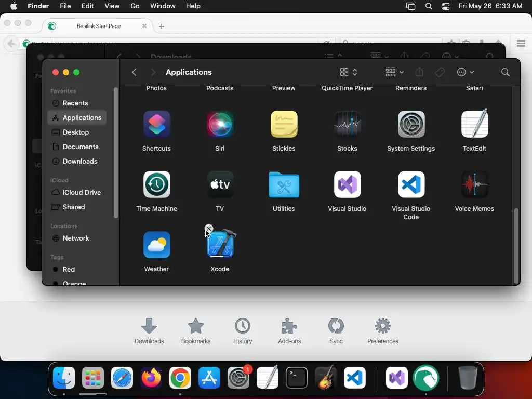532x399 pixels.
Task: Open System Settings with badge in Dock
Action: [x=239, y=378]
